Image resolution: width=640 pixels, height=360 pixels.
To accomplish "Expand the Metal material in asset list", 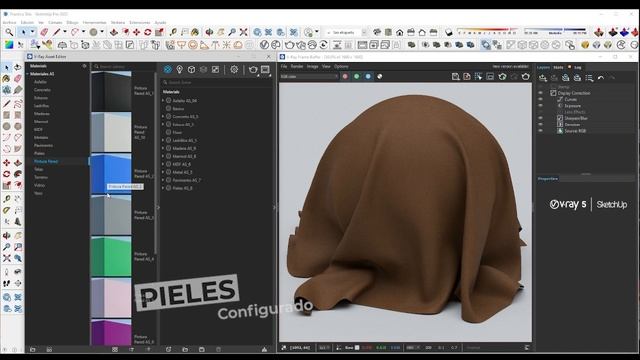I will tap(163, 172).
